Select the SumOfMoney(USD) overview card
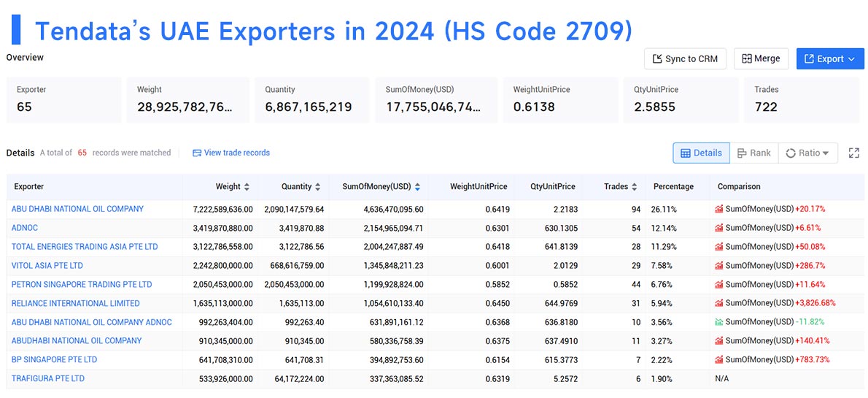 (435, 100)
